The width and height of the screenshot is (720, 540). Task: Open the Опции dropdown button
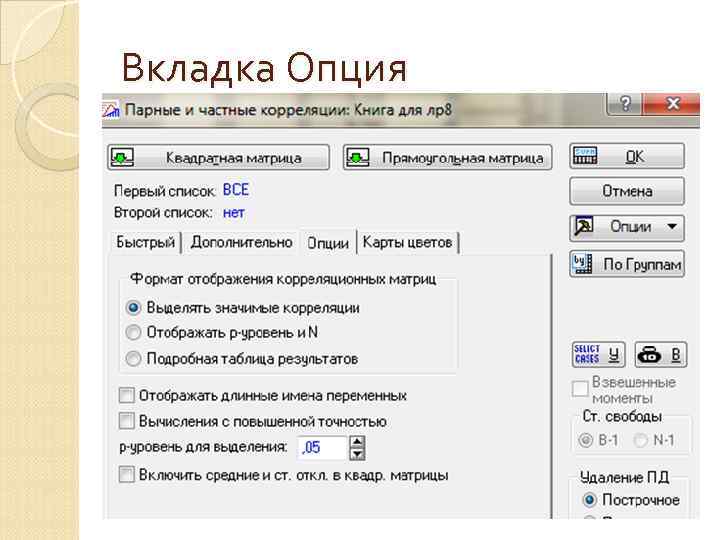click(x=627, y=227)
